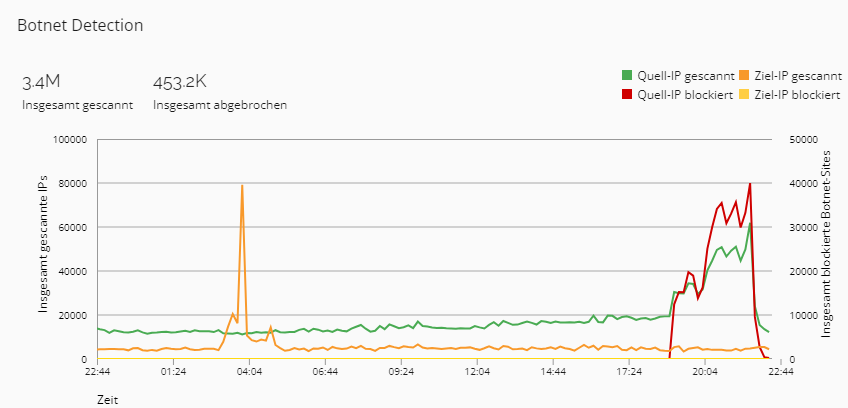Click the green Quell-IP gescannt legend swatch

(x=627, y=75)
